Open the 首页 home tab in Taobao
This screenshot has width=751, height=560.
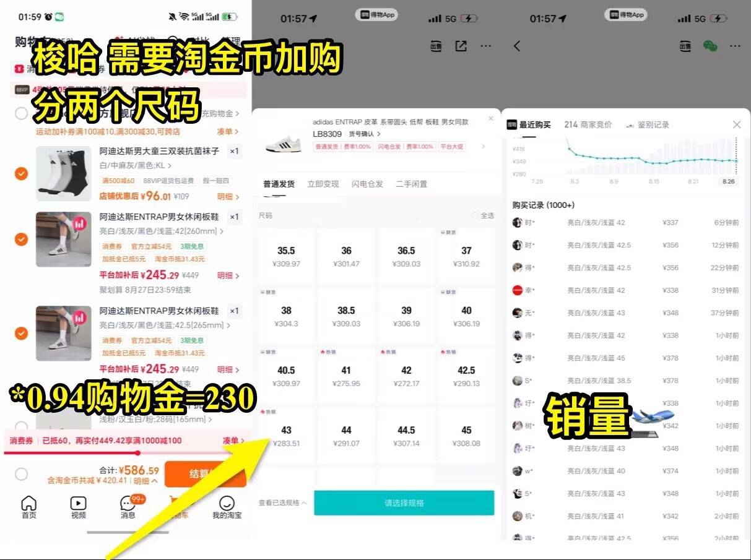pyautogui.click(x=28, y=507)
